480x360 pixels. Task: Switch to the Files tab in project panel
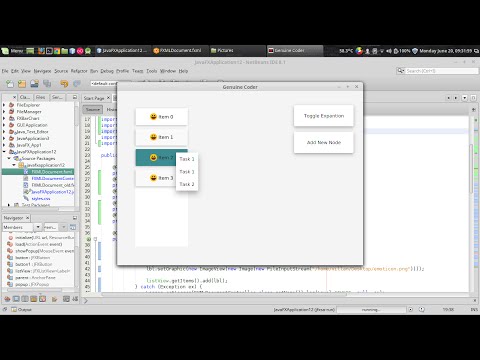(40, 97)
